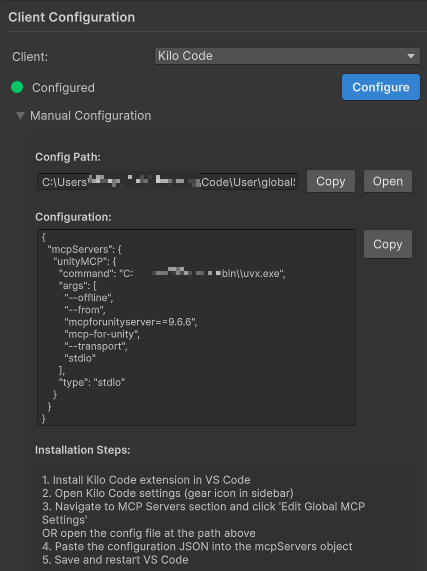This screenshot has height=571, width=427.
Task: Open the Client dropdown showing Kilo Code
Action: (x=287, y=56)
